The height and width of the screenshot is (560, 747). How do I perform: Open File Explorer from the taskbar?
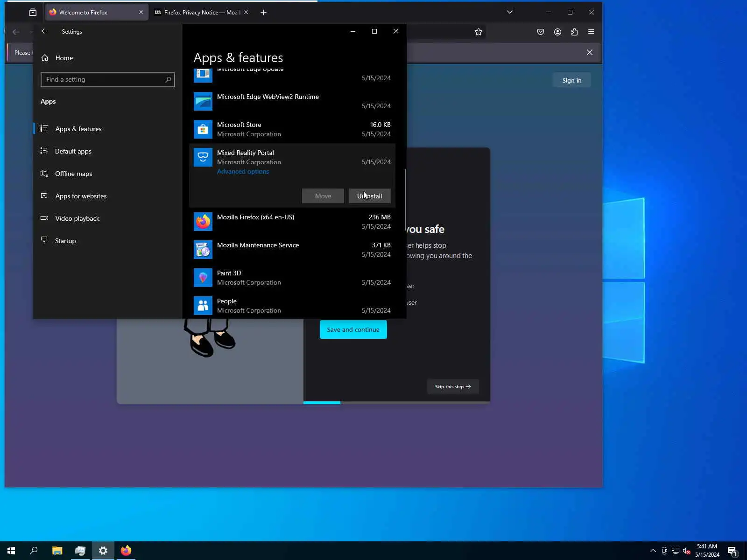57,551
